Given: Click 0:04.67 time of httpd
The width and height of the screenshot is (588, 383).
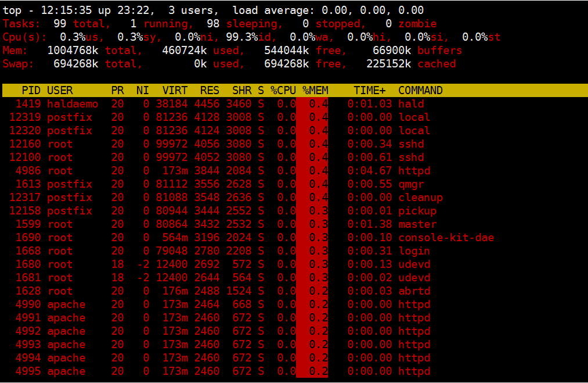Looking at the screenshot, I should pyautogui.click(x=369, y=171).
